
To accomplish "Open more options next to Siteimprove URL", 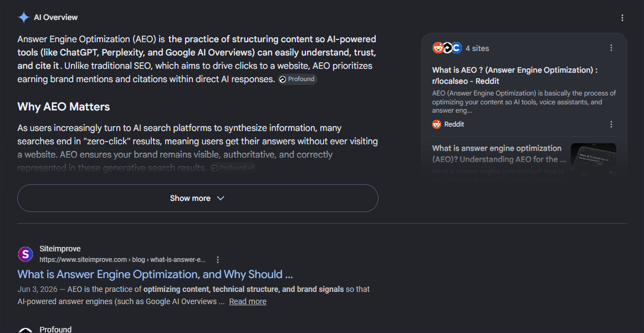I will pos(218,260).
